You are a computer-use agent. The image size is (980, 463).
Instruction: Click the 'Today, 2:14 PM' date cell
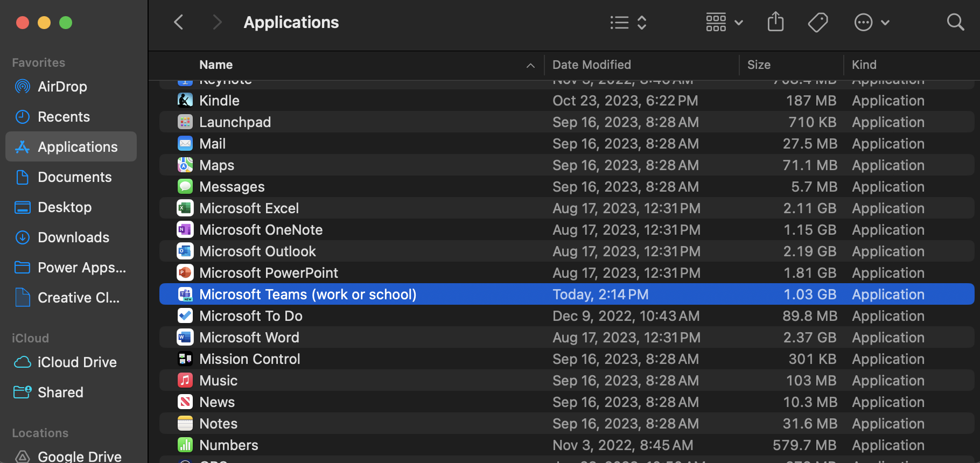[600, 294]
